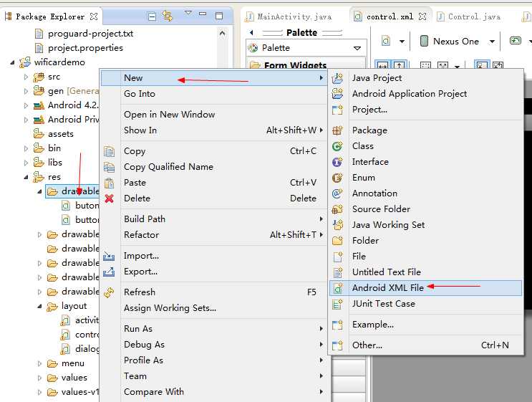Switch to Control.java editor tab
The image size is (532, 402).
pyautogui.click(x=469, y=16)
